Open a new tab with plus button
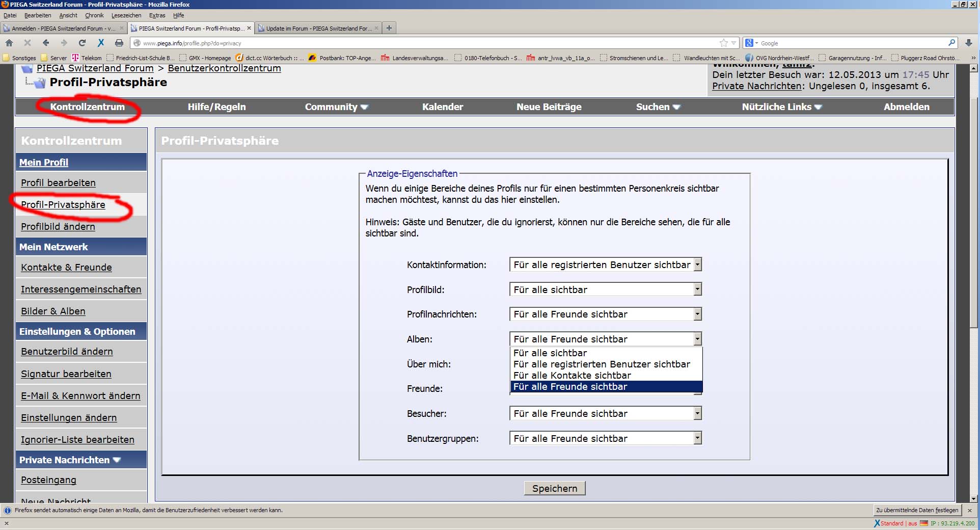Screen dimensions: 980x530 coord(389,28)
